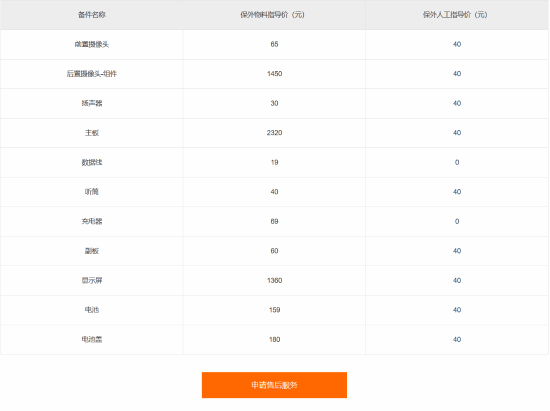Click the 电池 part name cell
Screen dimensions: 550x411
92,310
